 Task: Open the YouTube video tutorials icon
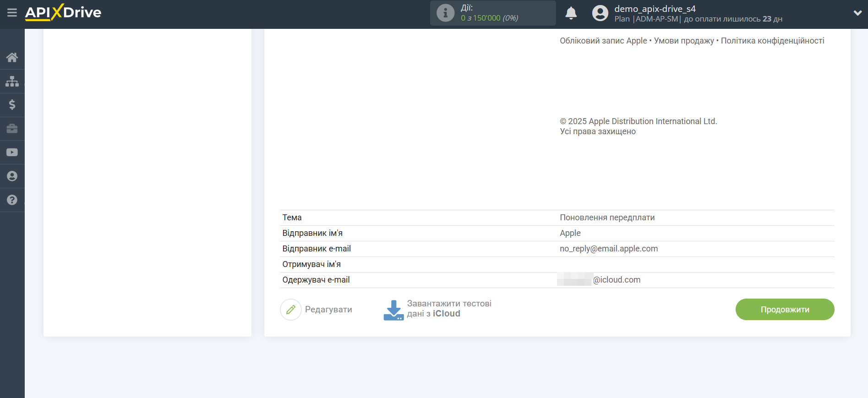click(12, 153)
